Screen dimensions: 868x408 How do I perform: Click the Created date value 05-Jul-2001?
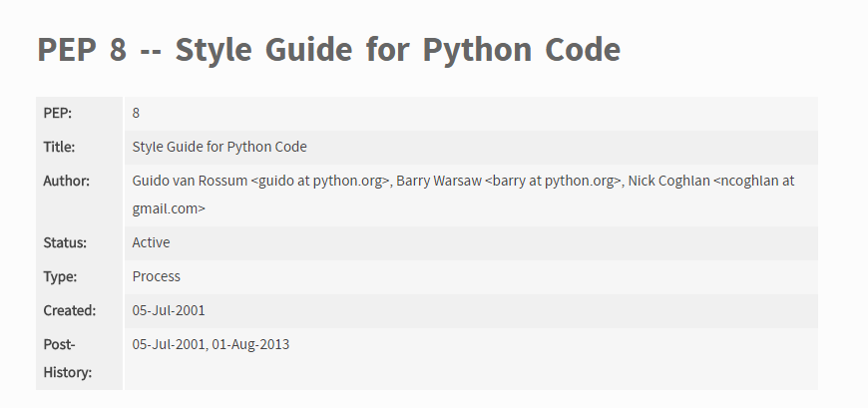tap(169, 310)
